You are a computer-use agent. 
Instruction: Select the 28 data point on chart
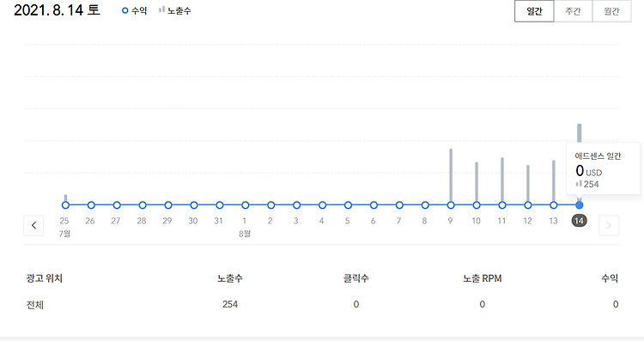pos(143,205)
